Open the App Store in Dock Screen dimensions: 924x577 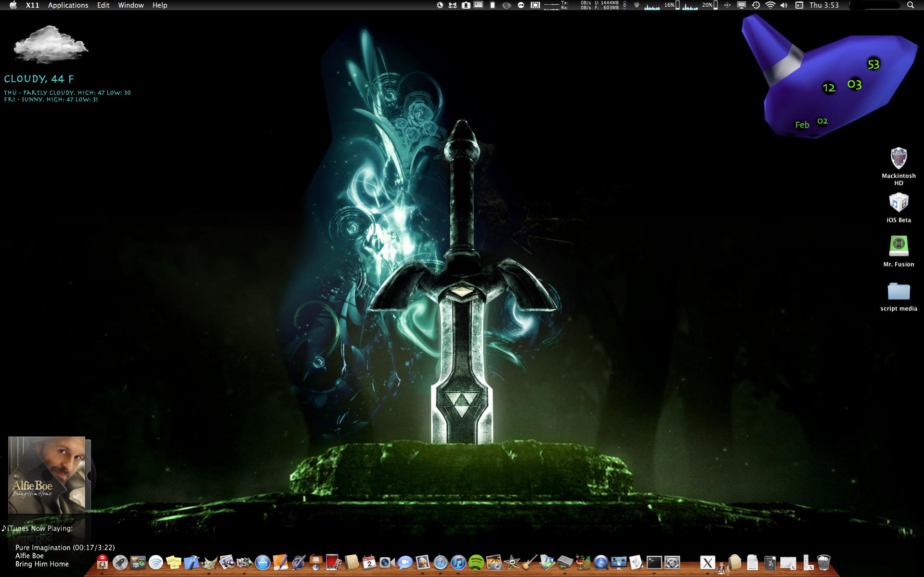pyautogui.click(x=262, y=562)
